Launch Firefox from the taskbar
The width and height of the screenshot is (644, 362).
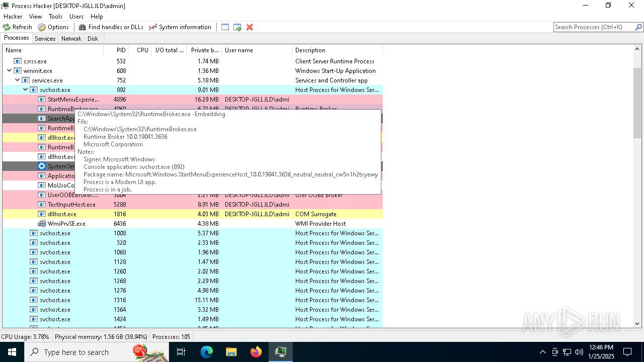coord(256,352)
